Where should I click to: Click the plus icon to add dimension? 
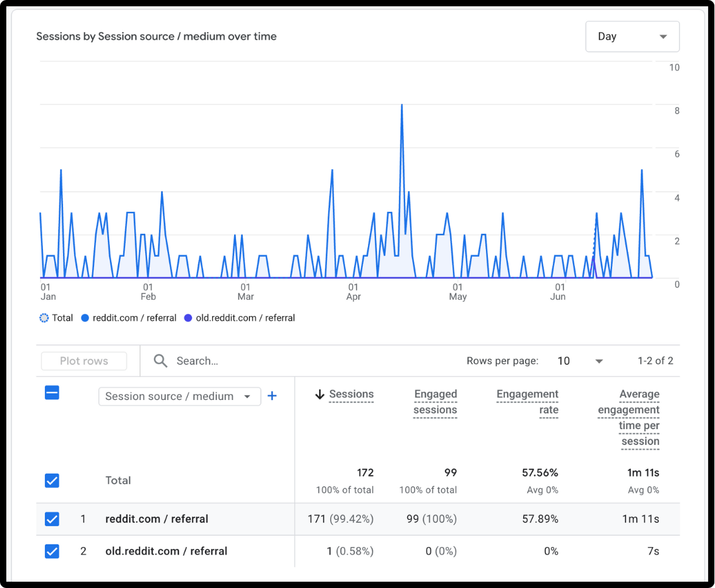tap(272, 396)
